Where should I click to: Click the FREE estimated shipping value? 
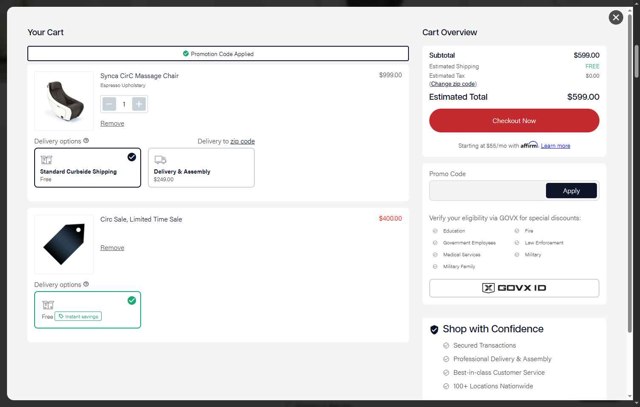pyautogui.click(x=592, y=66)
